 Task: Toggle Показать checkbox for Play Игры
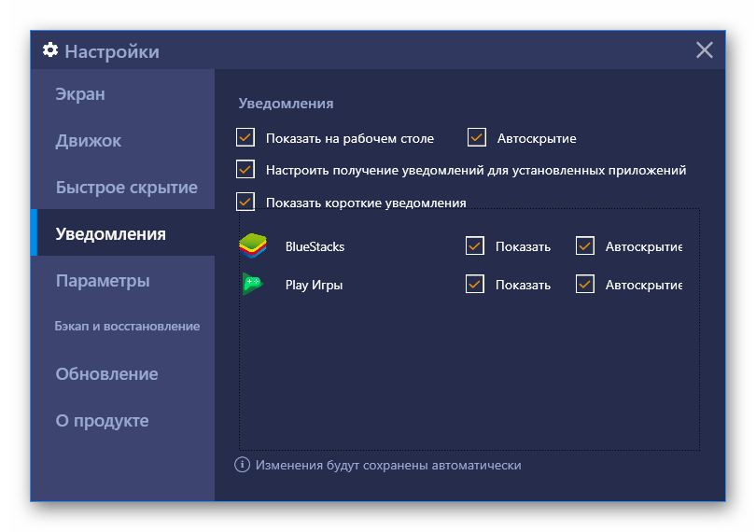tap(475, 284)
